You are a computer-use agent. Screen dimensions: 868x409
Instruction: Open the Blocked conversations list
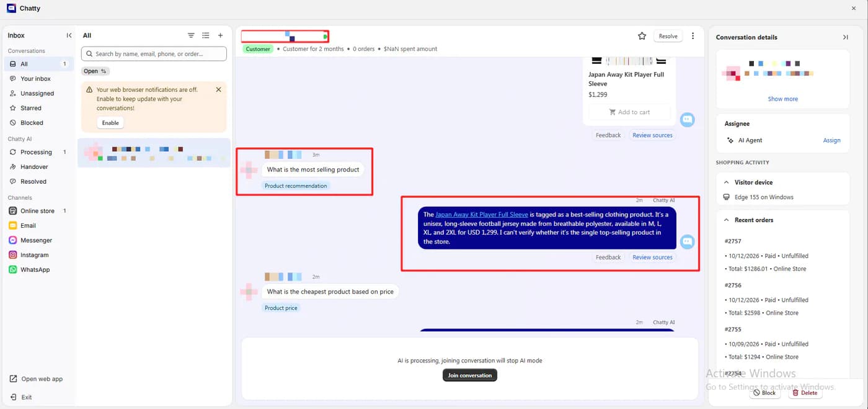click(38, 123)
